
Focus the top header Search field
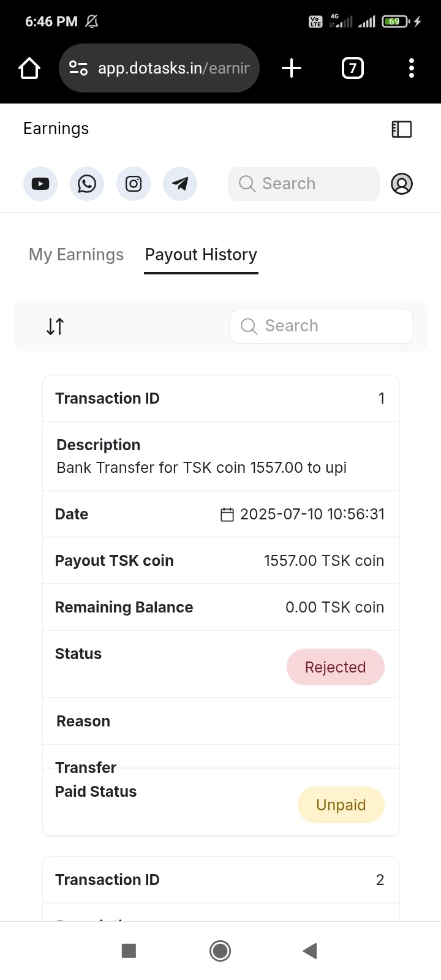tap(304, 184)
